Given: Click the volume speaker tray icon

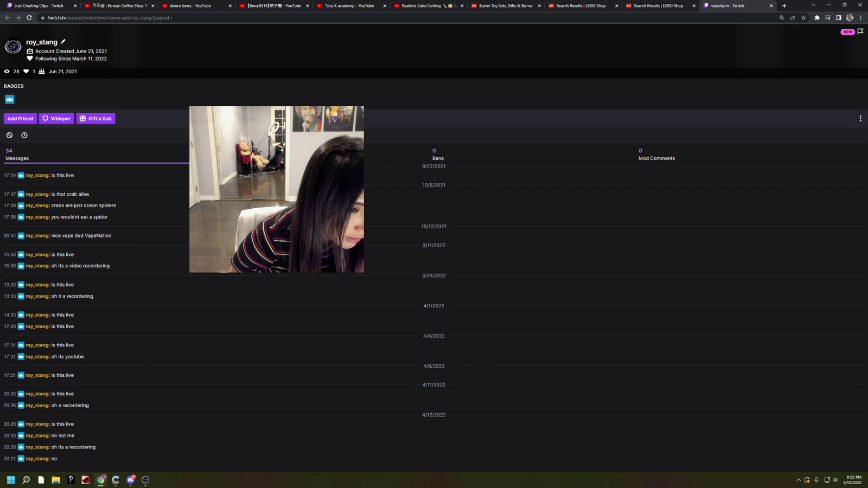Looking at the screenshot, I should [835, 480].
